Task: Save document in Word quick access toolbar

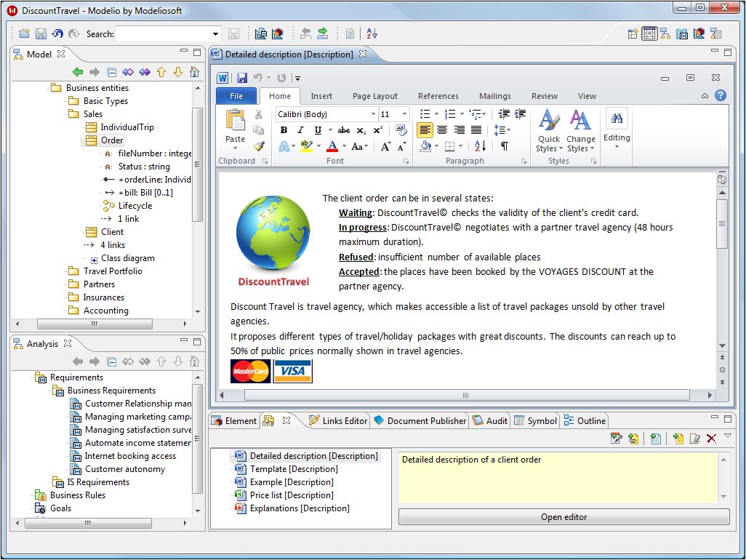Action: [x=242, y=78]
